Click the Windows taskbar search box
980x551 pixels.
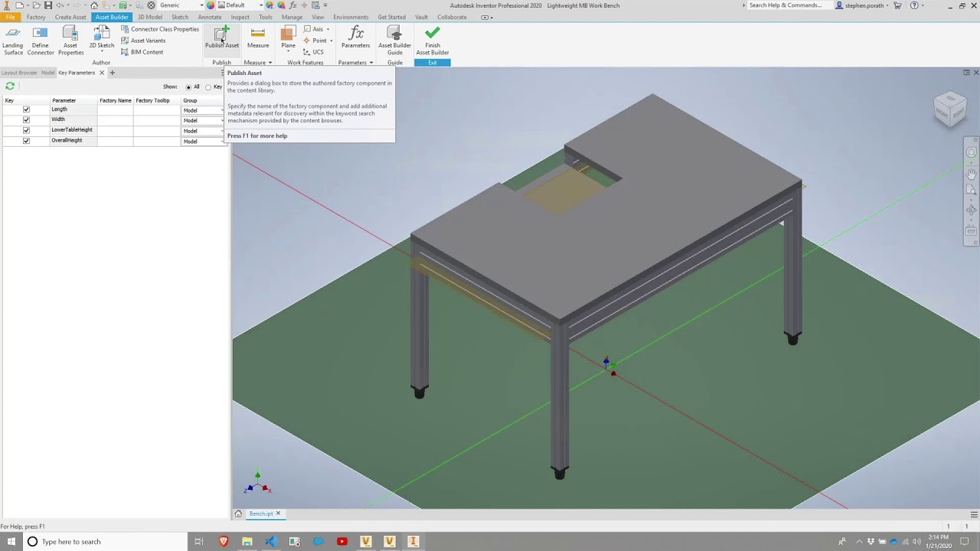click(x=103, y=541)
